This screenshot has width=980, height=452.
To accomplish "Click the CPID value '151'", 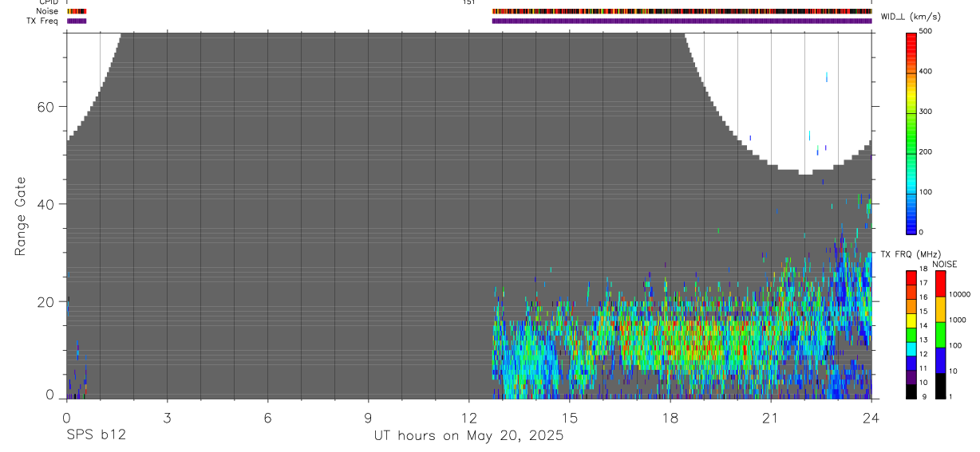I will [468, 2].
